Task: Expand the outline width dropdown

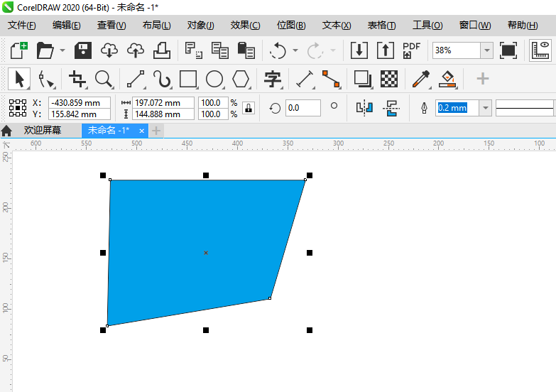Action: (486, 108)
